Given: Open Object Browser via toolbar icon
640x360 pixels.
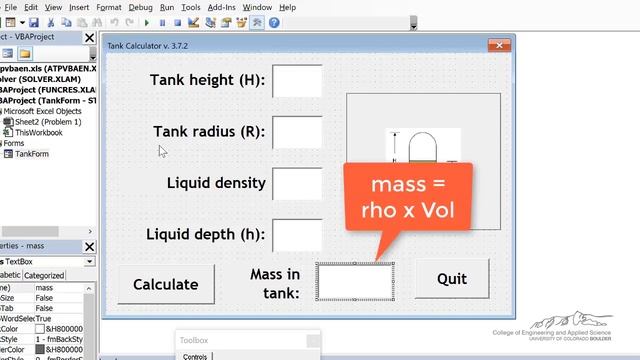Looking at the screenshot, I should (242, 22).
